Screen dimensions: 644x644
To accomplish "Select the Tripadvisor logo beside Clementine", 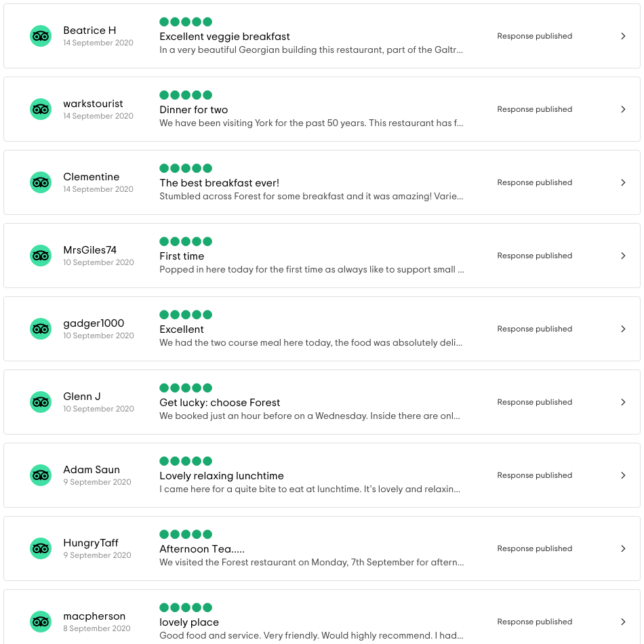I will [x=41, y=182].
